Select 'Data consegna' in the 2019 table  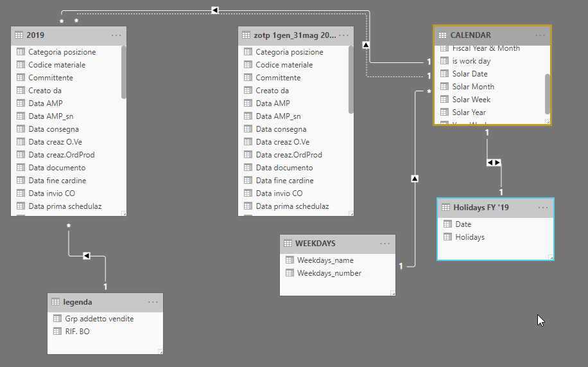click(54, 129)
